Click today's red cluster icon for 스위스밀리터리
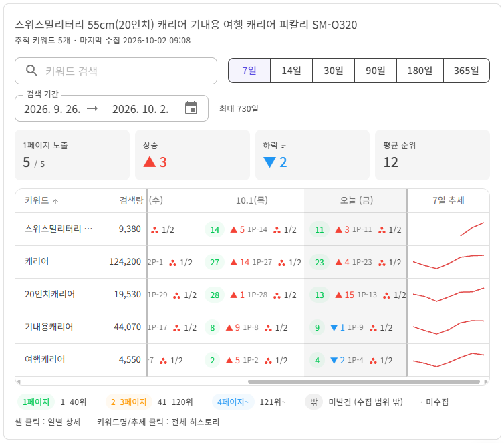The image size is (504, 443). 382,230
